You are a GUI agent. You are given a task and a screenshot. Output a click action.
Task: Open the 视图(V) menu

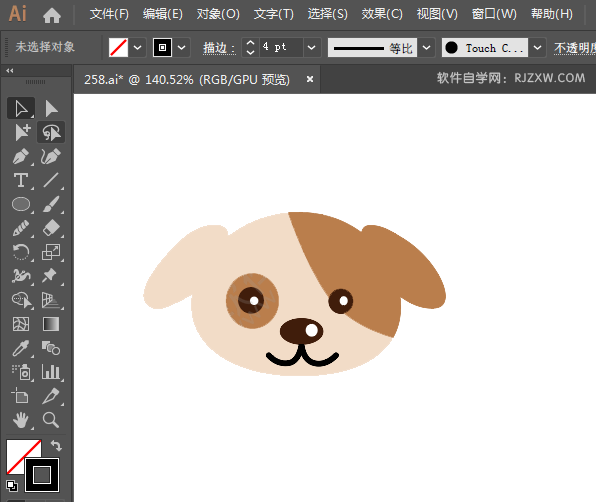pyautogui.click(x=437, y=14)
